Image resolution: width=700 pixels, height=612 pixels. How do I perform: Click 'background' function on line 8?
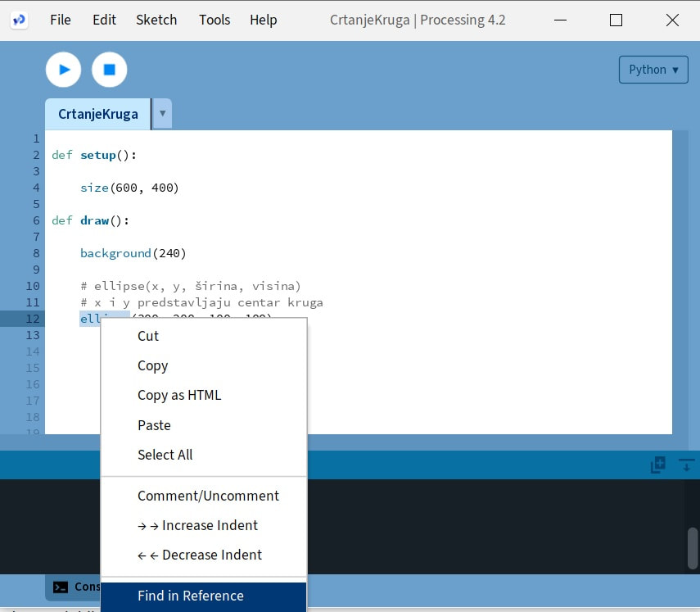[115, 253]
